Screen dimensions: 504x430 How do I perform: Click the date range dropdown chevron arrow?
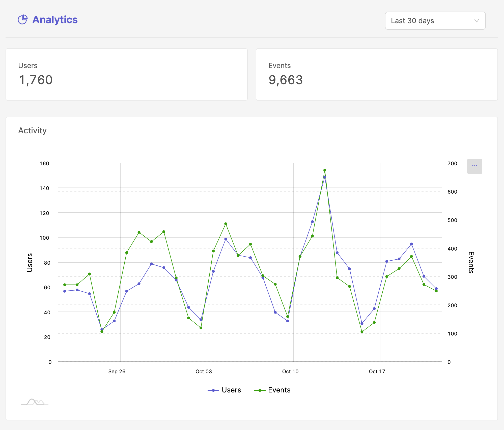(x=477, y=21)
